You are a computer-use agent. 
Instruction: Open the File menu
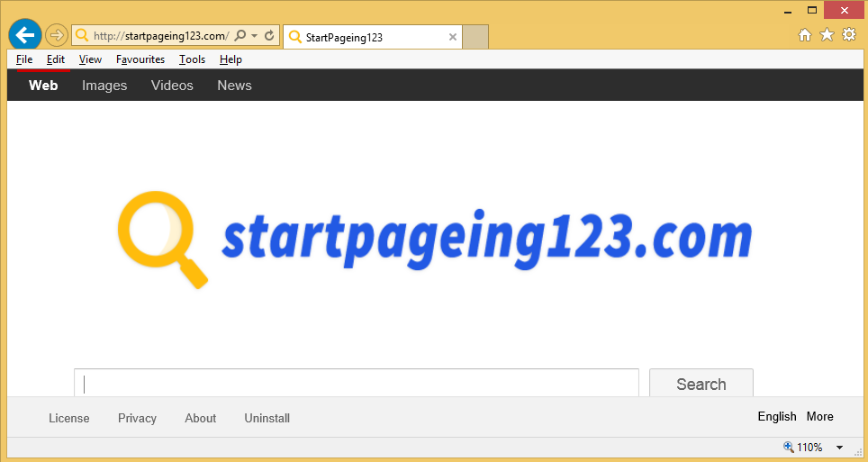coord(24,59)
